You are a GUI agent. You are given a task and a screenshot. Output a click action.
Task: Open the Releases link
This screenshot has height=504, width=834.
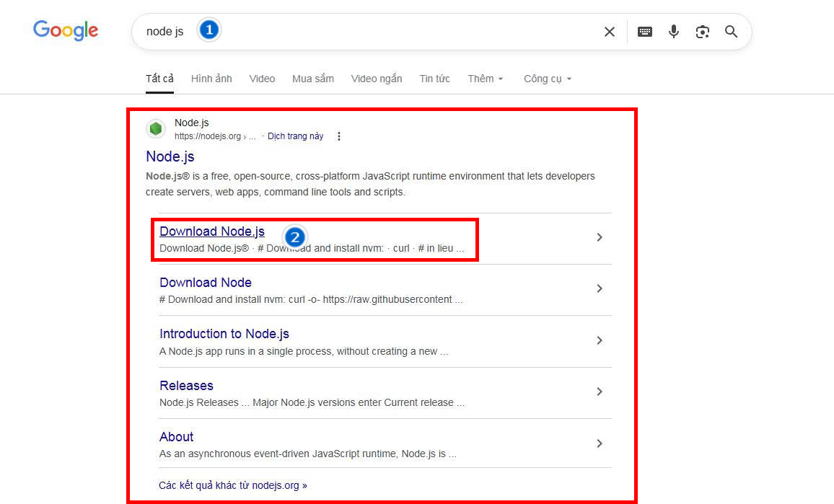point(186,386)
